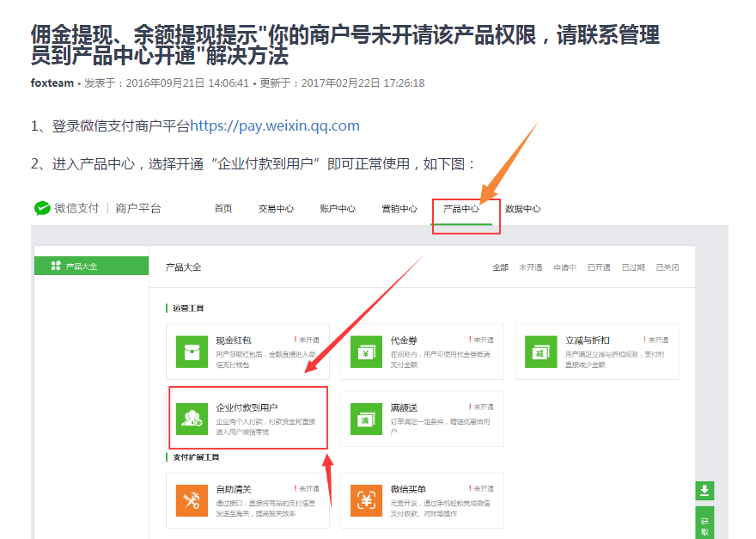Filter products by 未开通 in filter row
The height and width of the screenshot is (539, 756).
(530, 267)
